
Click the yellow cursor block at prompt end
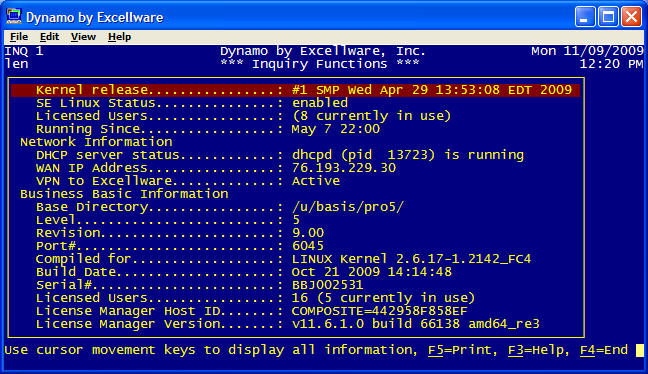639,350
